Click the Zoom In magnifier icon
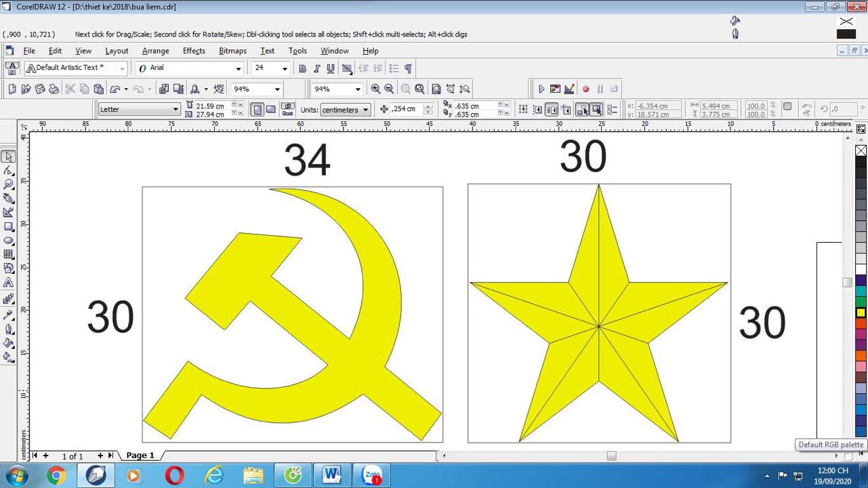The height and width of the screenshot is (488, 868). [x=375, y=89]
